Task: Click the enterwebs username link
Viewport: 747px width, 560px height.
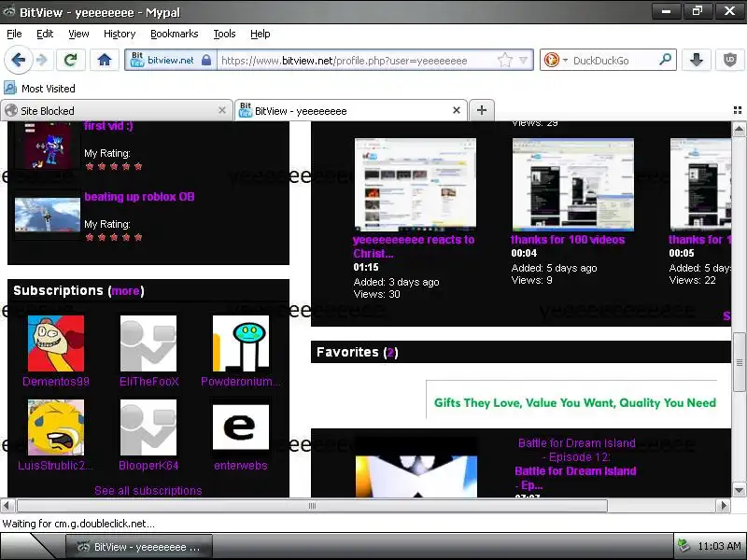Action: (241, 465)
